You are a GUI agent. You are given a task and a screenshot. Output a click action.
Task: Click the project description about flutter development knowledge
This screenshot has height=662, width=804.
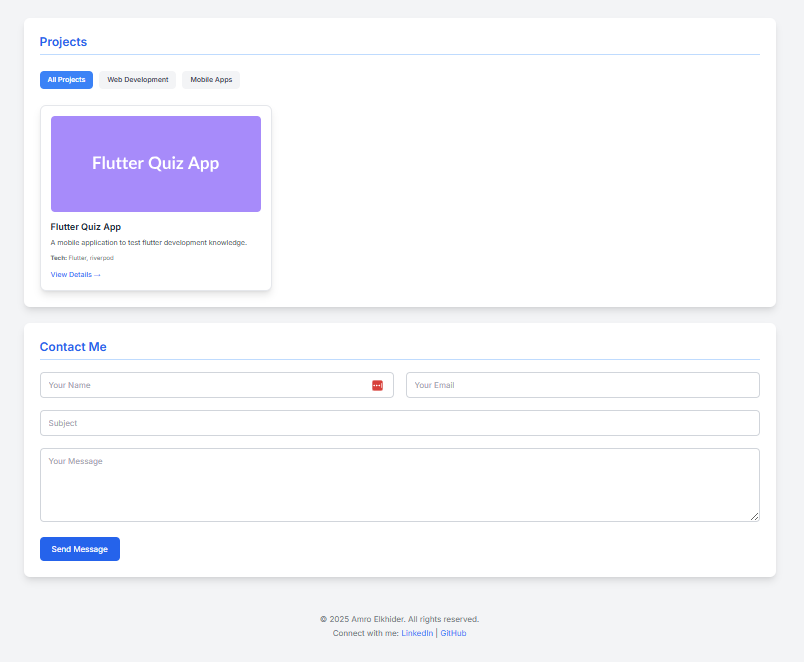click(x=149, y=243)
